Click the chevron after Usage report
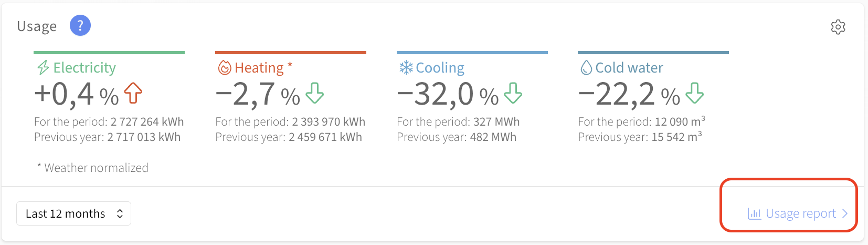Image resolution: width=868 pixels, height=245 pixels. point(844,213)
